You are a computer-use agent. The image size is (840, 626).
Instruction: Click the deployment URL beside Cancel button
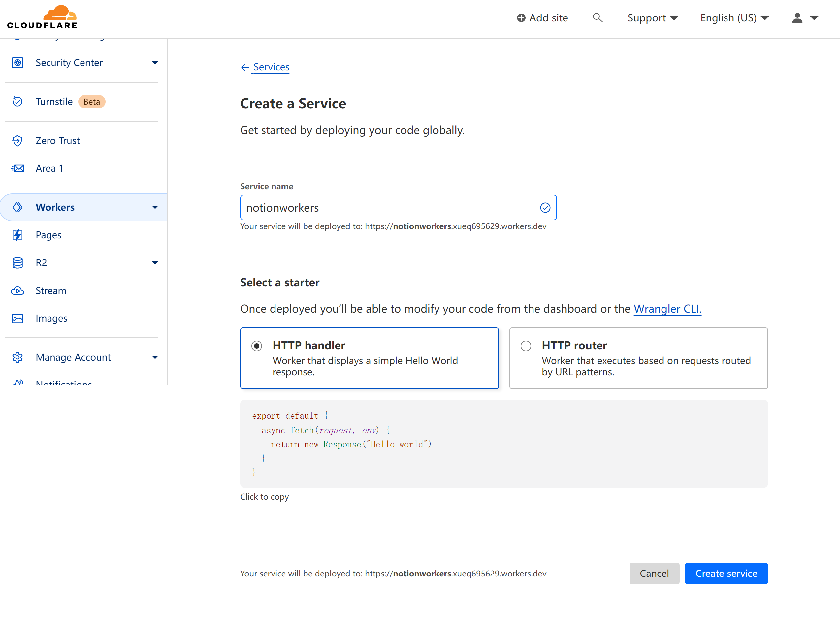(455, 574)
